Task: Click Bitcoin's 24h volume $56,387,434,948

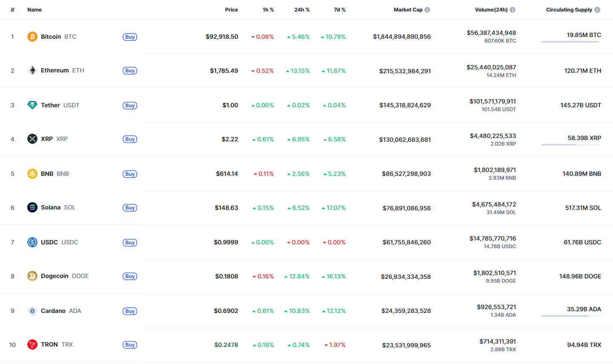Action: coord(491,33)
